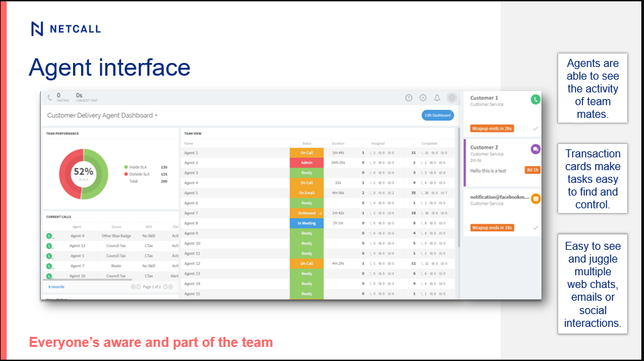This screenshot has width=644, height=361.
Task: Click Agent 2 Admin status cell
Action: click(306, 163)
